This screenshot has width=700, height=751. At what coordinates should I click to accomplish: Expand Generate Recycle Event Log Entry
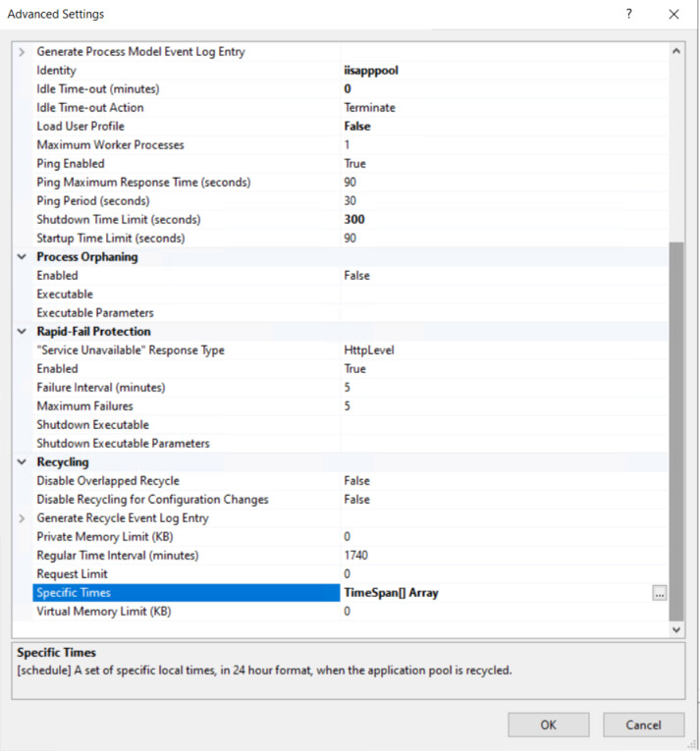22,518
